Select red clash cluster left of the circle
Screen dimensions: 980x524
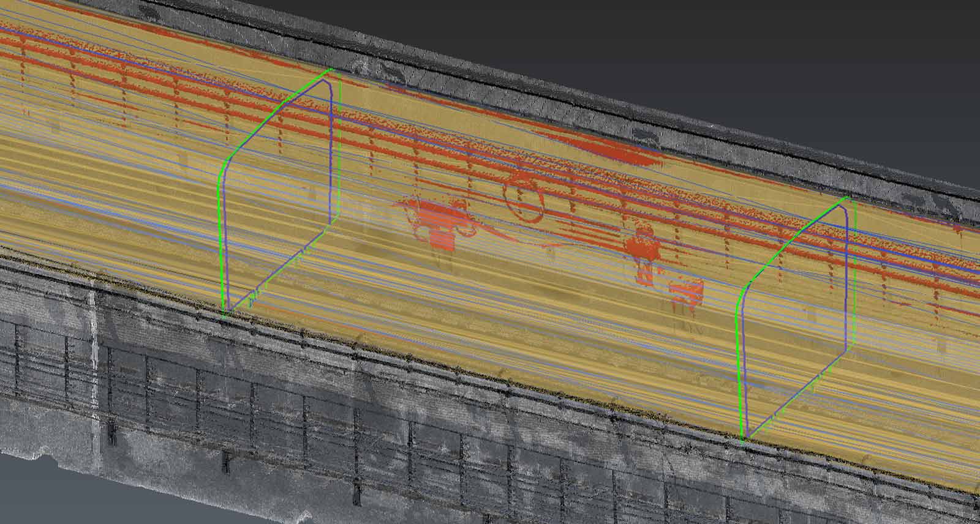[x=438, y=223]
